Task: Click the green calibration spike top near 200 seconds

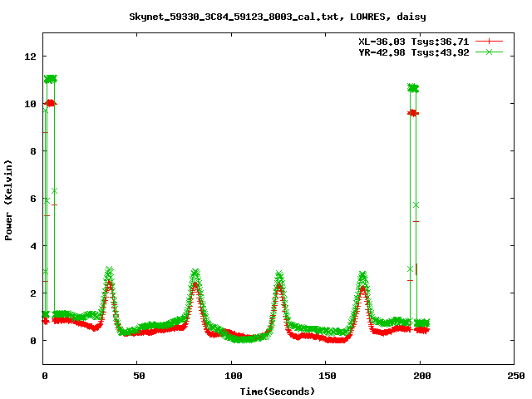Action: coord(413,88)
